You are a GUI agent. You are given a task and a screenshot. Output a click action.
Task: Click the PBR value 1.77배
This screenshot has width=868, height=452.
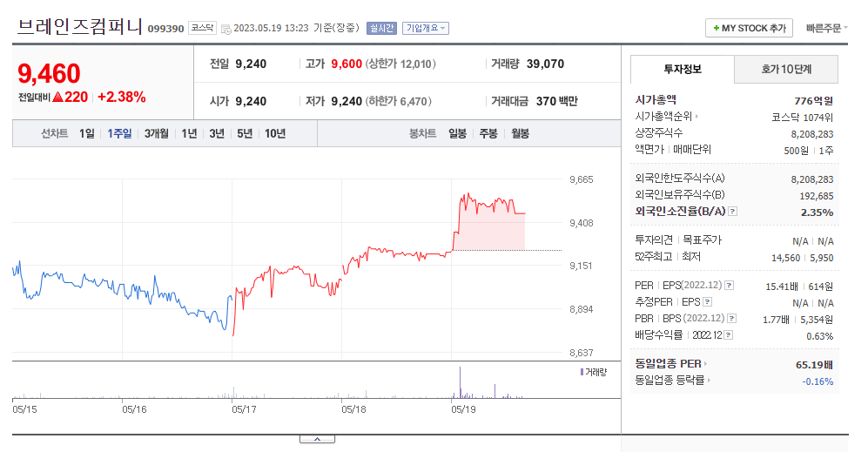(776, 320)
